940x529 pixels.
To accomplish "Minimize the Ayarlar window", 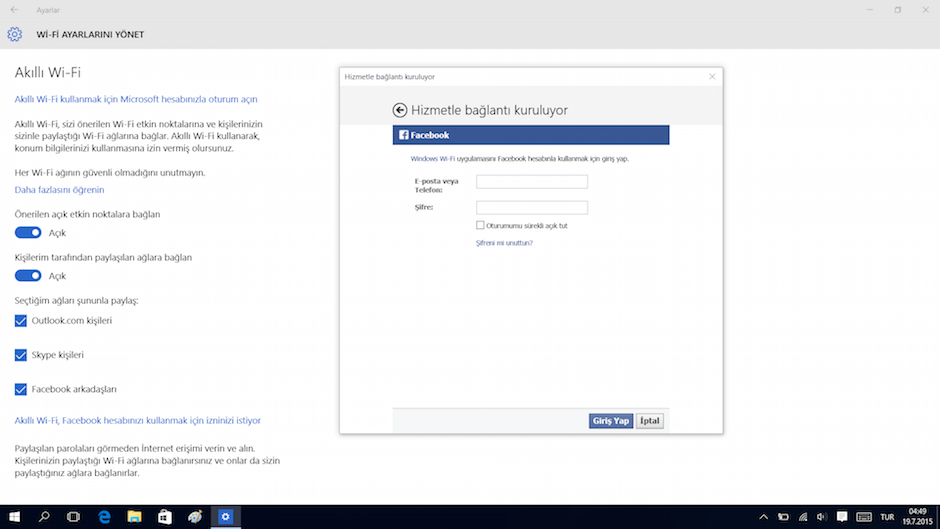I will 870,10.
